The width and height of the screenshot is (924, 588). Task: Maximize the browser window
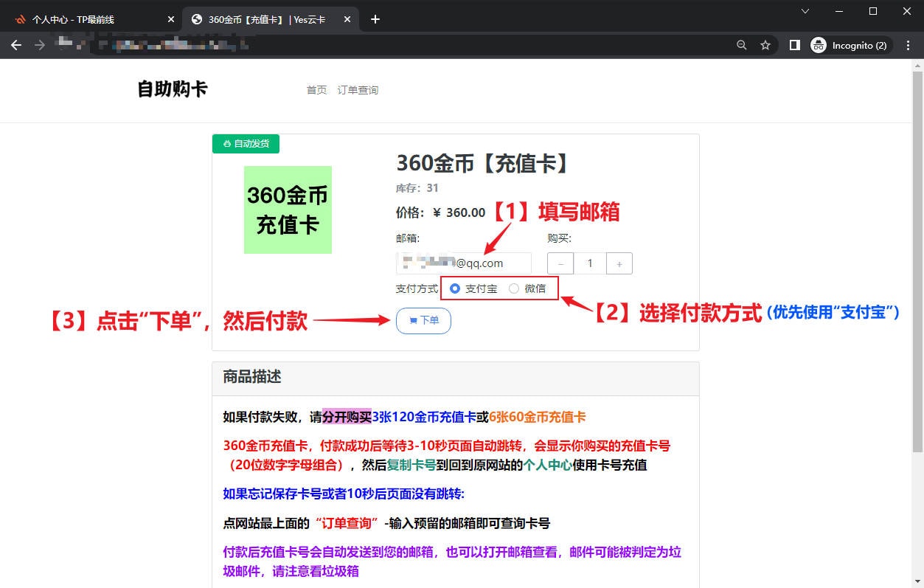(873, 11)
